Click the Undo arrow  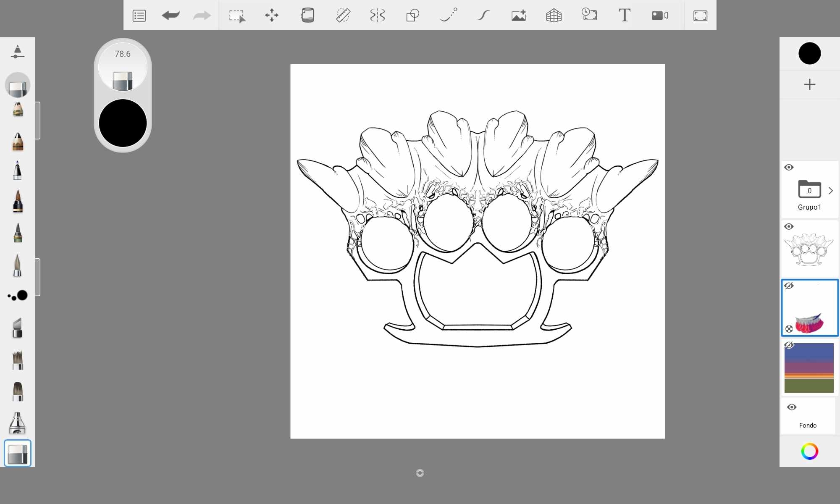point(171,16)
